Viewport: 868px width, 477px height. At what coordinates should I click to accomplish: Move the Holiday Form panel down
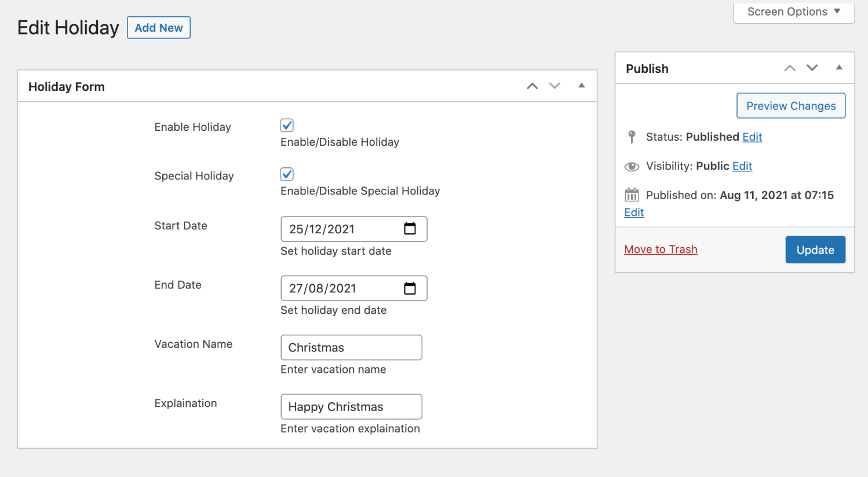pos(555,86)
